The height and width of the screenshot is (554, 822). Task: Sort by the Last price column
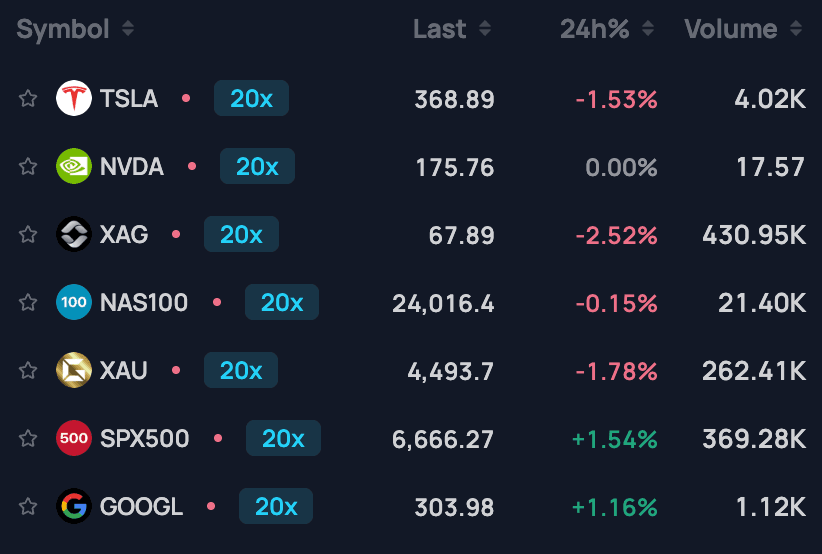[x=485, y=30]
